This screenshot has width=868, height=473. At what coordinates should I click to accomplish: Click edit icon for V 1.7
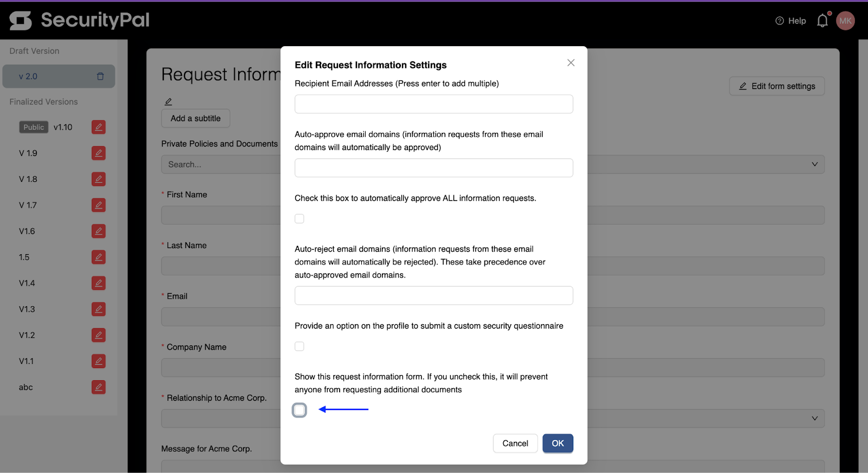tap(99, 205)
